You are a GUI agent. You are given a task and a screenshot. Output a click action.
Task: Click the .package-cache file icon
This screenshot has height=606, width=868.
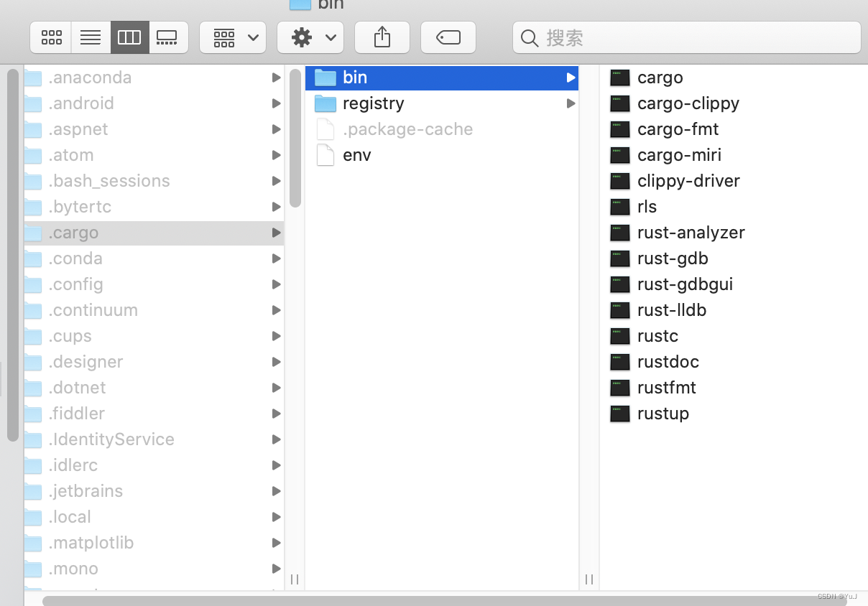(x=325, y=129)
